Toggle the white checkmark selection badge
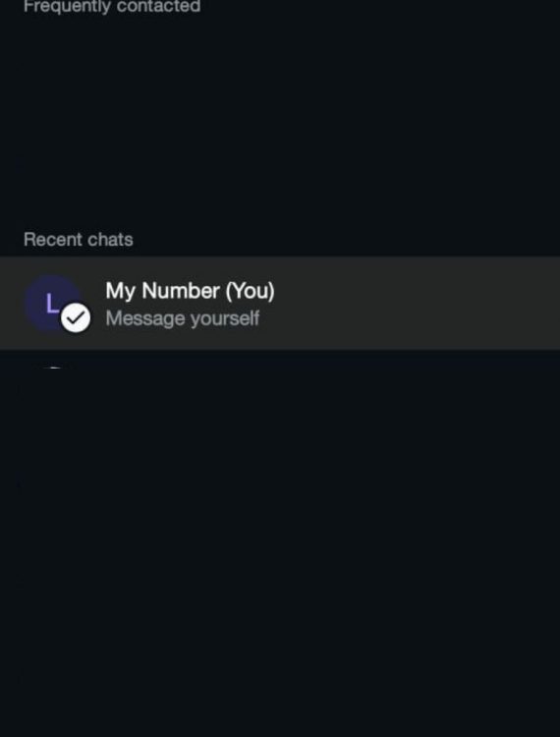Viewport: 560px width, 737px height. point(76,317)
